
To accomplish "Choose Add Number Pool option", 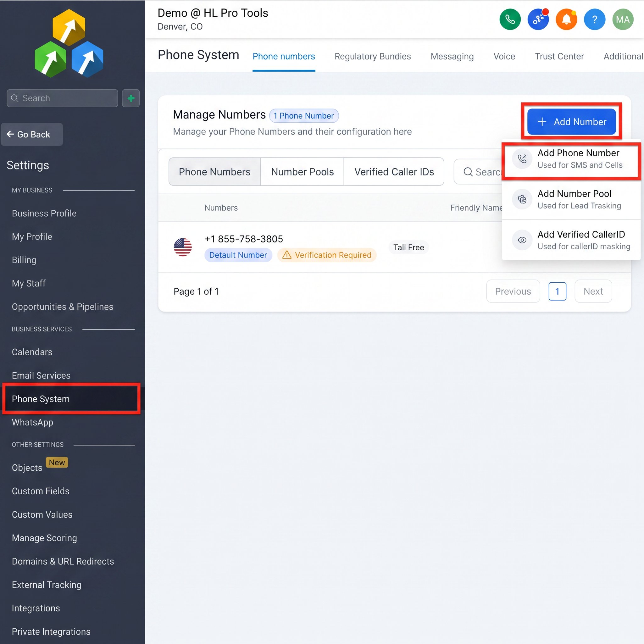I will click(x=571, y=199).
